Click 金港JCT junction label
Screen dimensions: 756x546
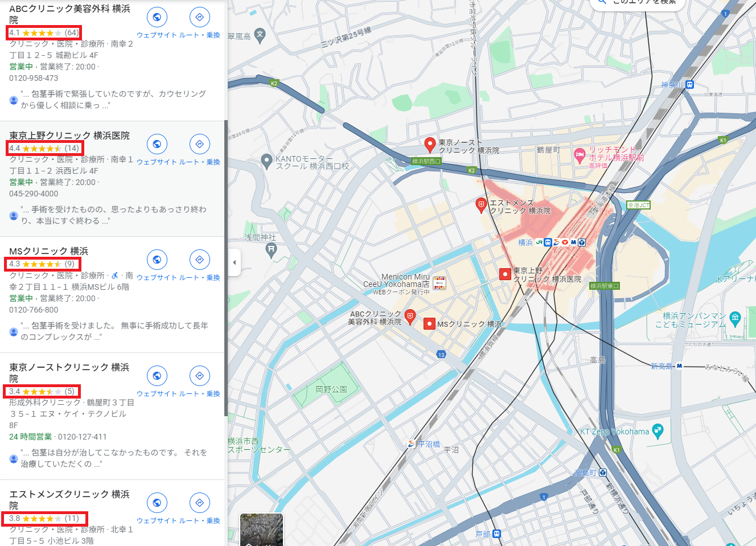click(x=638, y=205)
